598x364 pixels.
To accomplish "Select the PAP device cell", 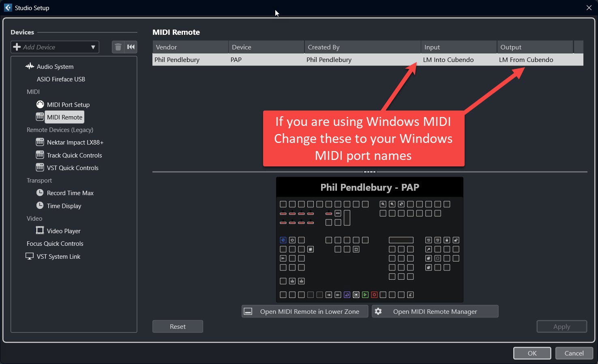I will (266, 60).
